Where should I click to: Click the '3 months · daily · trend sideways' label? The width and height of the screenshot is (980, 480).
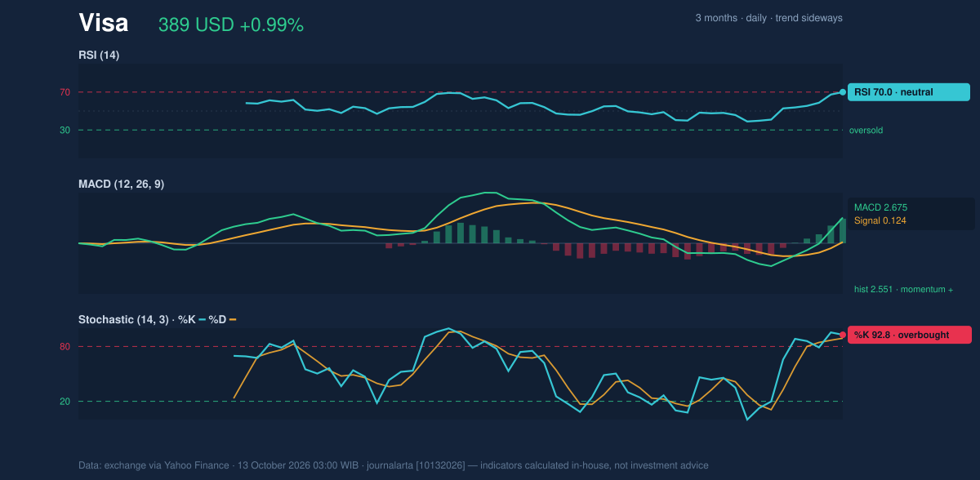(x=768, y=18)
